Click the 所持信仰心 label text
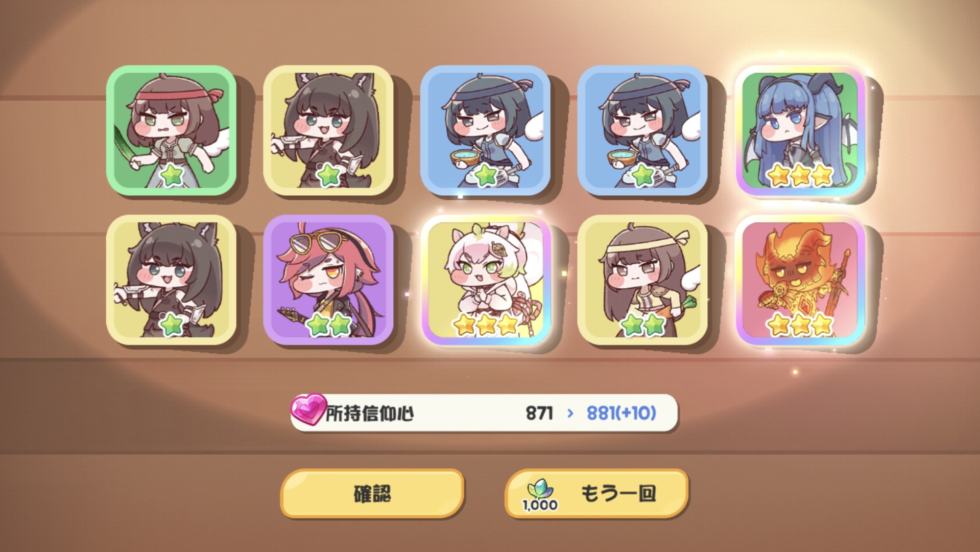980x552 pixels. click(x=370, y=413)
